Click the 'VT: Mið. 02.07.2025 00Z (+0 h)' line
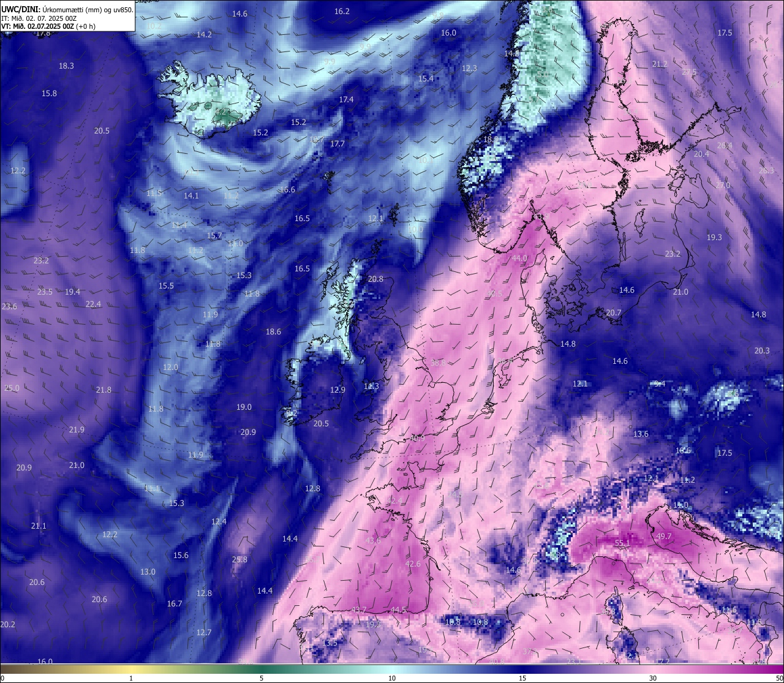 (48, 26)
